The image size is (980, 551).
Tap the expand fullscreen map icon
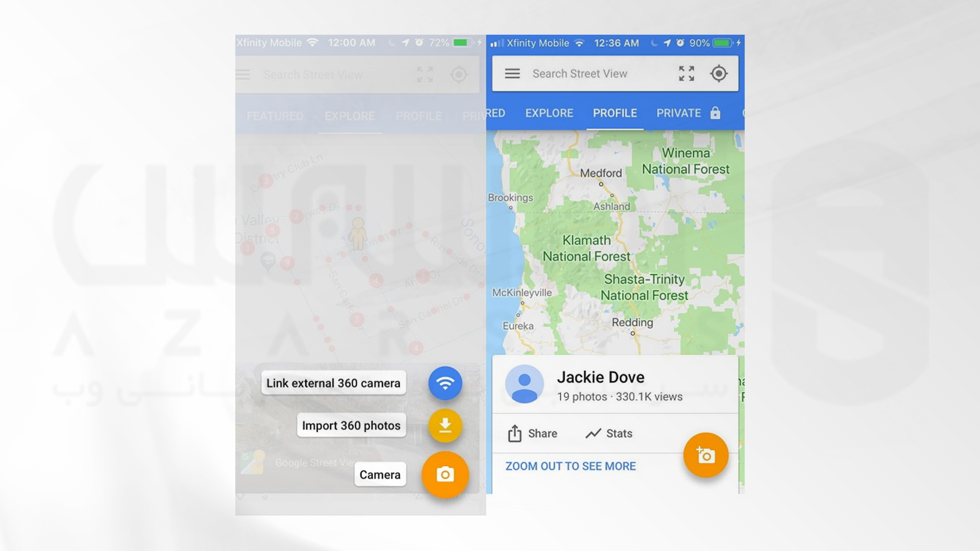click(x=687, y=73)
